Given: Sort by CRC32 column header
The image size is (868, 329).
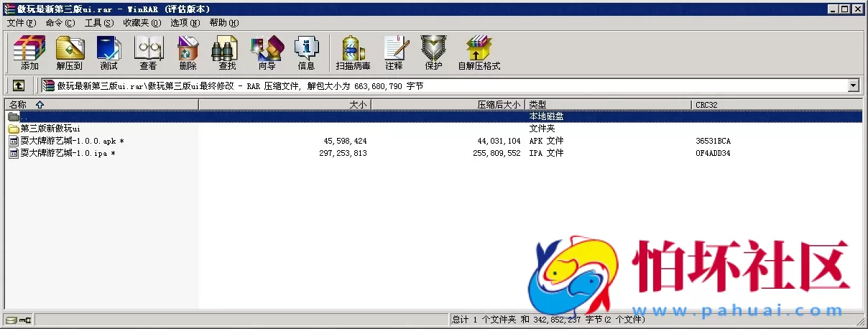Looking at the screenshot, I should pyautogui.click(x=777, y=105).
